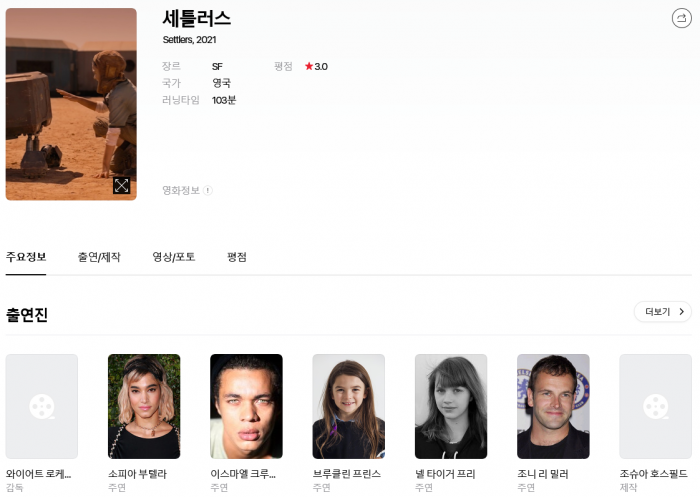Click the rating value 3.0
The width and height of the screenshot is (700, 497).
pyautogui.click(x=321, y=67)
